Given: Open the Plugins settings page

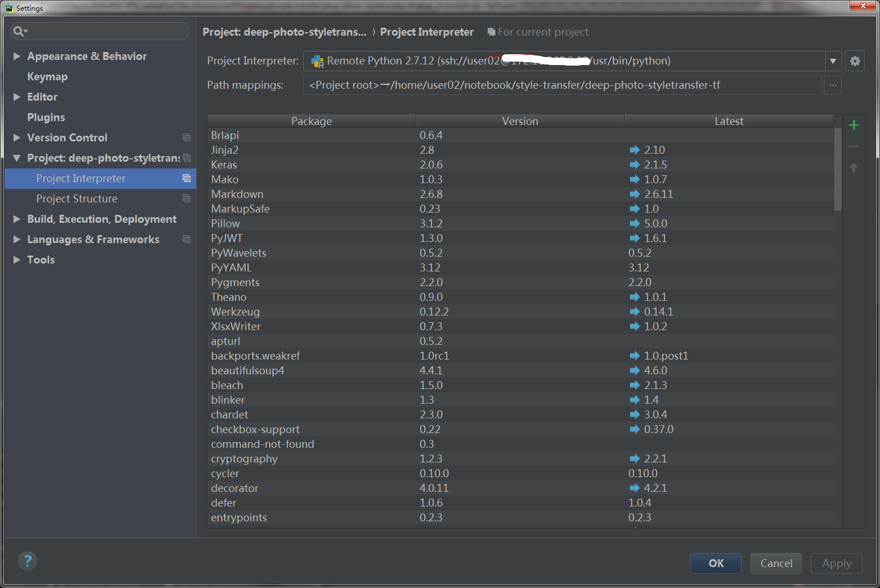Looking at the screenshot, I should (46, 117).
